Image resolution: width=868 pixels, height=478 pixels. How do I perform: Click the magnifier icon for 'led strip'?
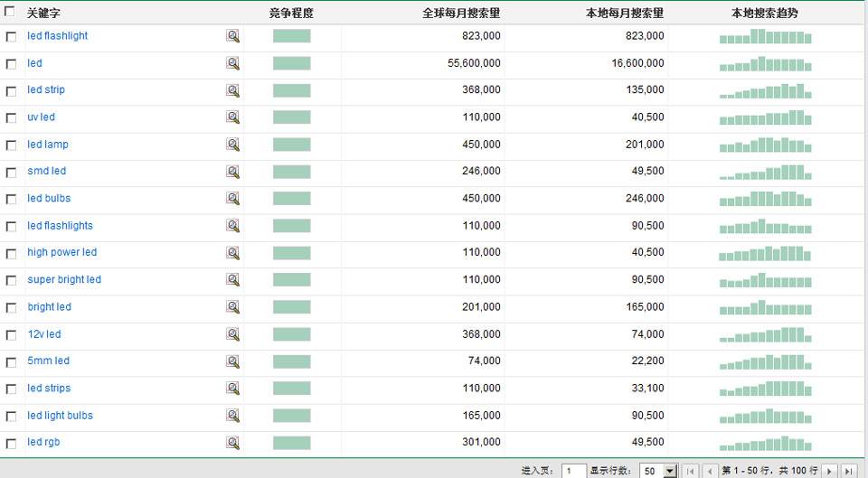pyautogui.click(x=232, y=90)
